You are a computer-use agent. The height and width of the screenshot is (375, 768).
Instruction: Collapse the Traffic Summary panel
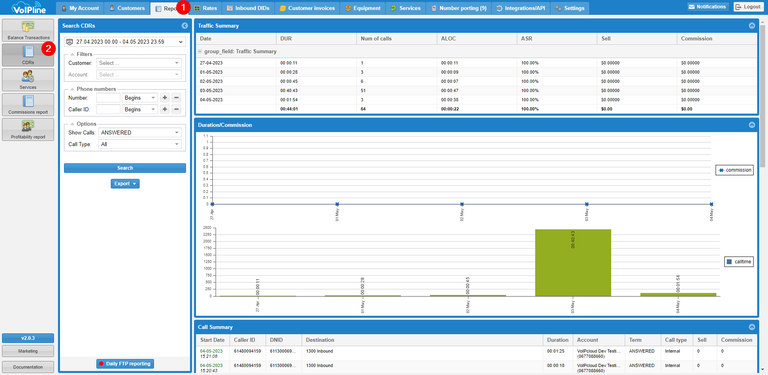tap(752, 25)
